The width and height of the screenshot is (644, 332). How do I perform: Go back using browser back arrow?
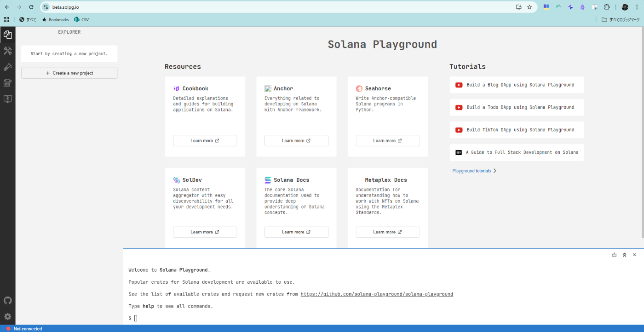[7, 7]
